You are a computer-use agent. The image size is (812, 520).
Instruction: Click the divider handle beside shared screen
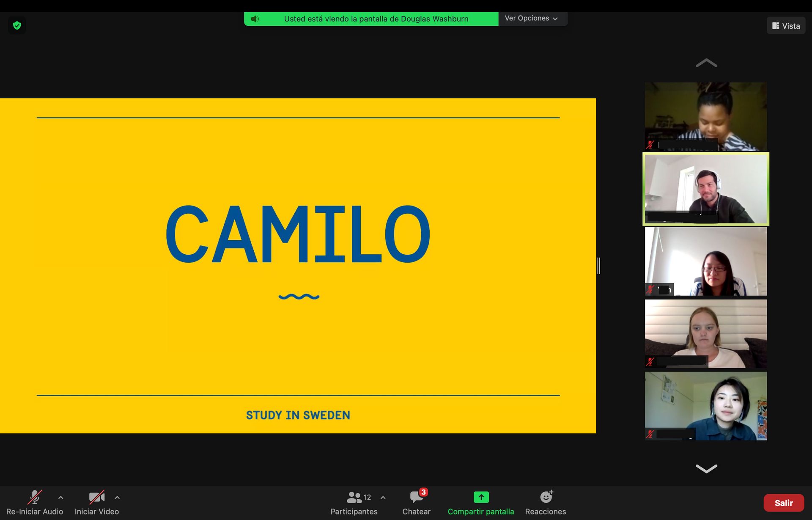click(599, 266)
